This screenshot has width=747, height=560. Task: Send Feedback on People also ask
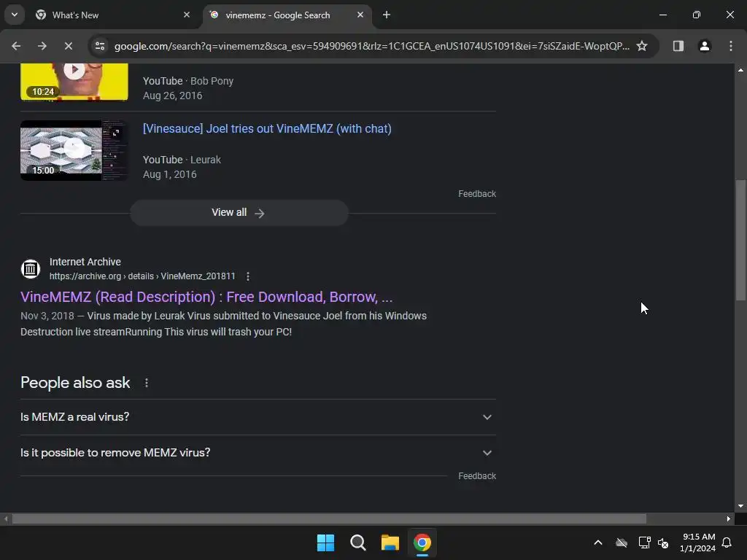click(477, 476)
